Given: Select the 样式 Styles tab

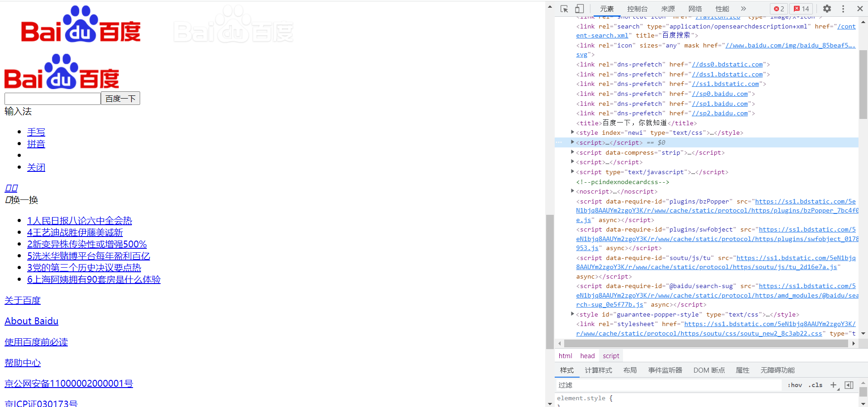Looking at the screenshot, I should (x=567, y=370).
